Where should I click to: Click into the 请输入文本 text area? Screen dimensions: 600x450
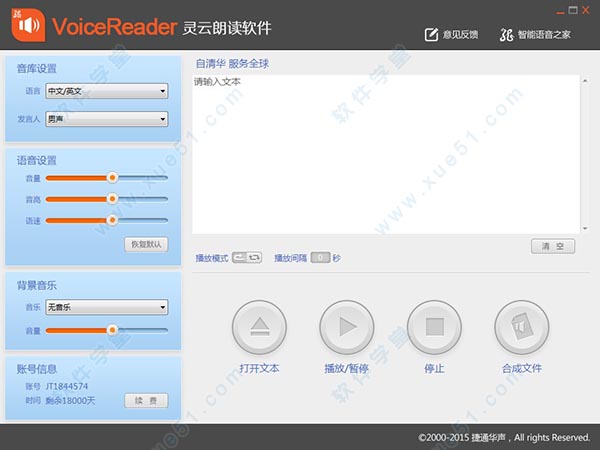pos(386,154)
